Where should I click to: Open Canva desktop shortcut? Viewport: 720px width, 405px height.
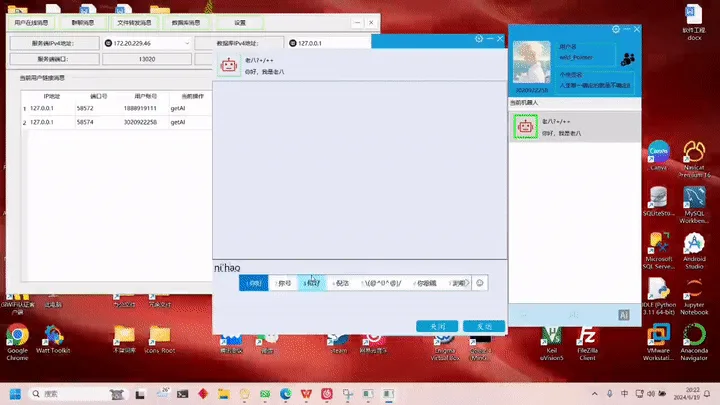pyautogui.click(x=658, y=156)
